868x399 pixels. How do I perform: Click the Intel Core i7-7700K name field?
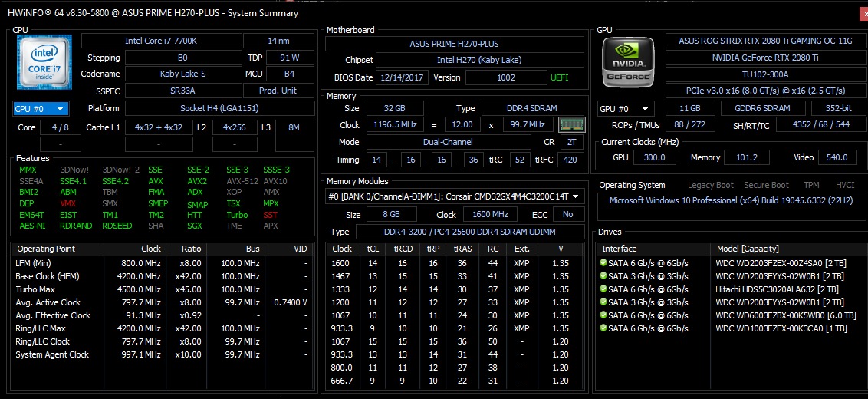coord(162,41)
